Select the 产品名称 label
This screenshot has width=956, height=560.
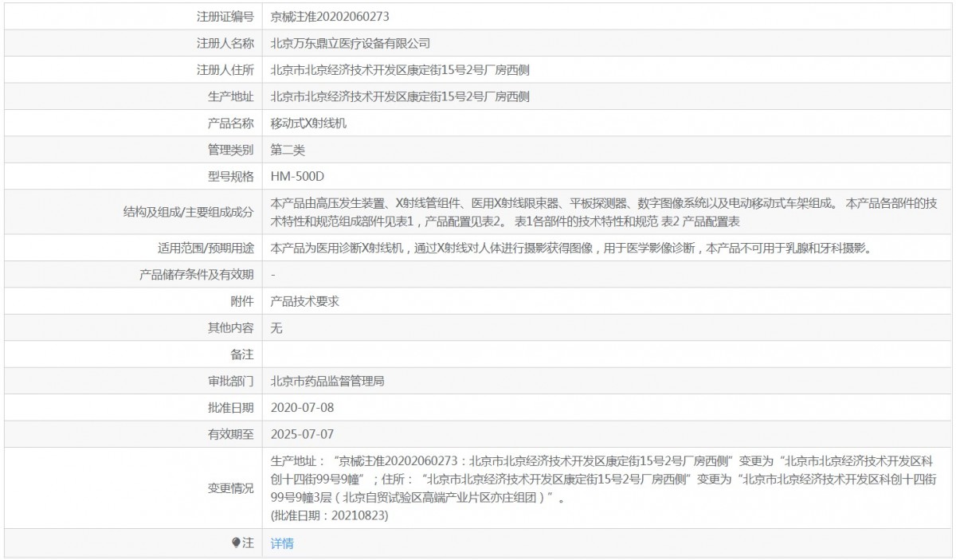pos(231,123)
